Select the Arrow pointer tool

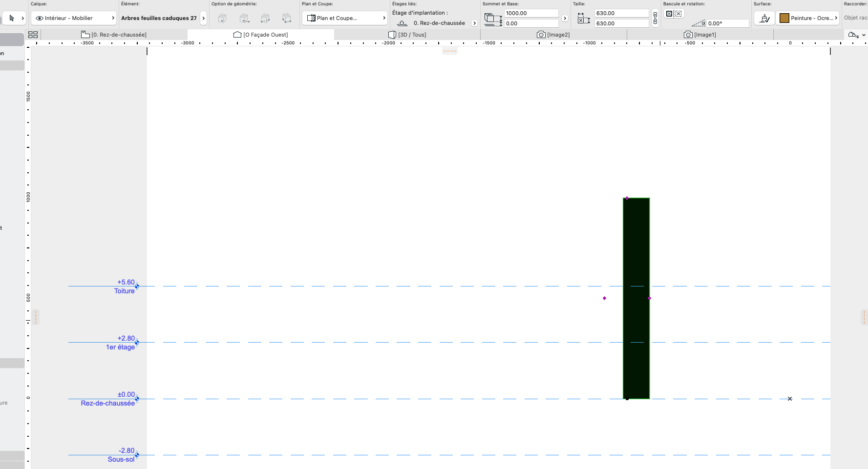coord(12,18)
